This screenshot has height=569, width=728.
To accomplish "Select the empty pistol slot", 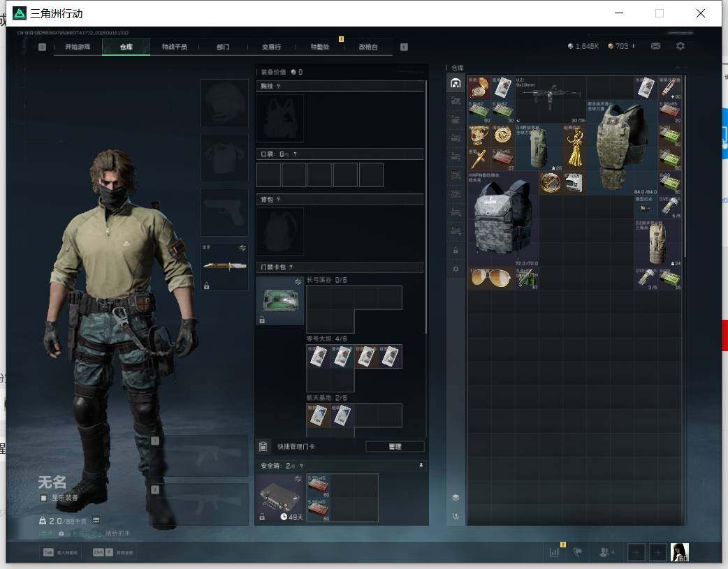I will click(224, 212).
